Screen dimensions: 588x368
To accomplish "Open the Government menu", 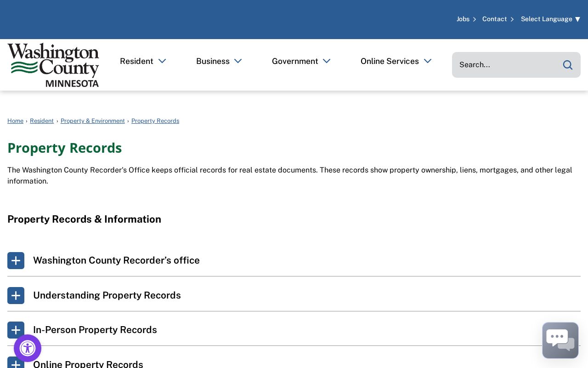I will coord(301,61).
